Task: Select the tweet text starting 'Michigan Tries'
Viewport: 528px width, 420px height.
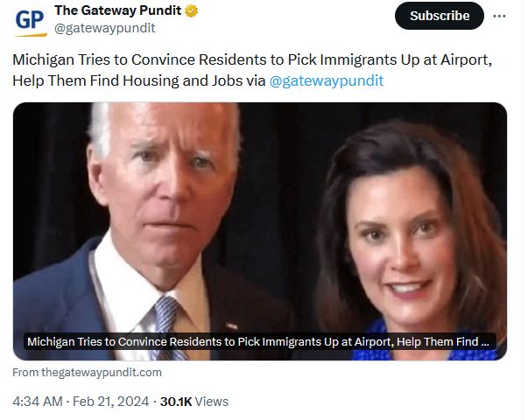Action: point(252,70)
